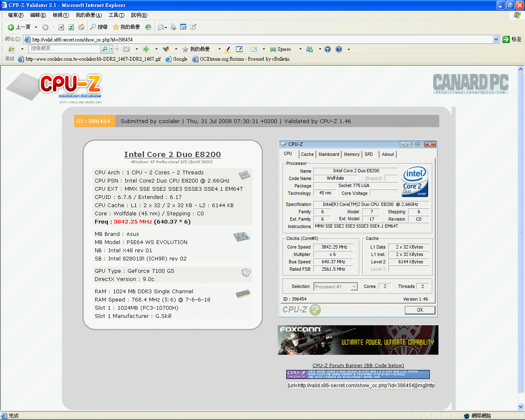Open the 檔案(F) menu

tap(16, 15)
